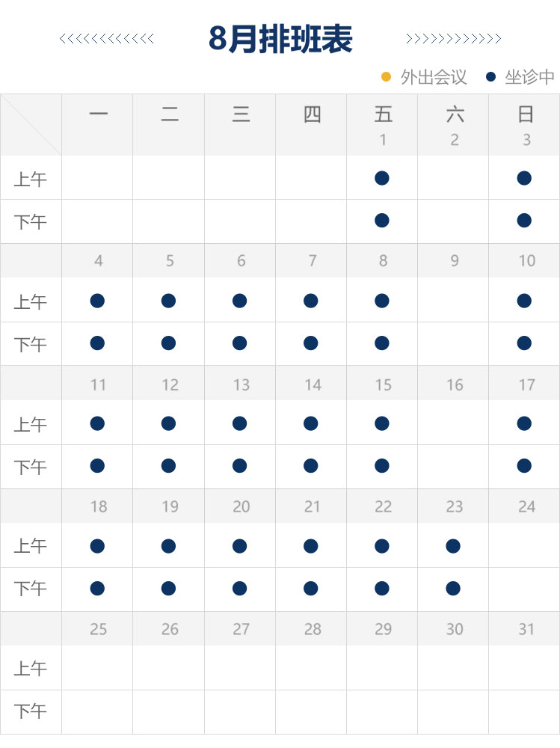
Task: Click the 8月排班表 title
Action: click(280, 39)
